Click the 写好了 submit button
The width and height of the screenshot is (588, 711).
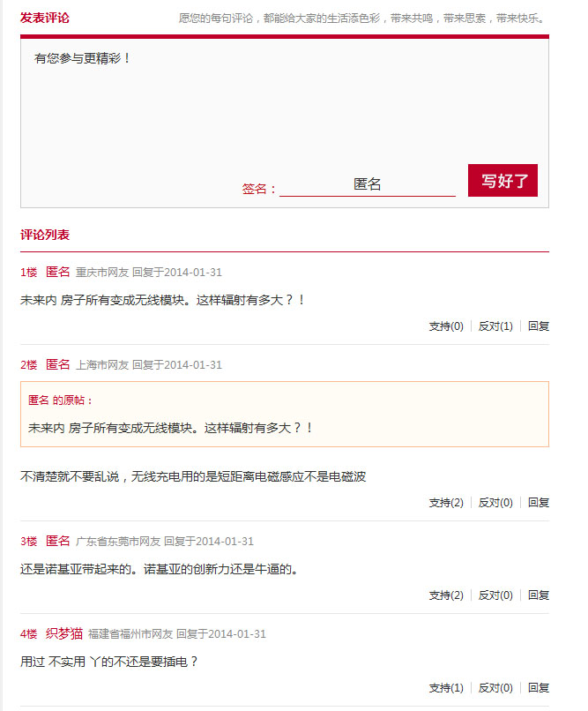click(502, 181)
